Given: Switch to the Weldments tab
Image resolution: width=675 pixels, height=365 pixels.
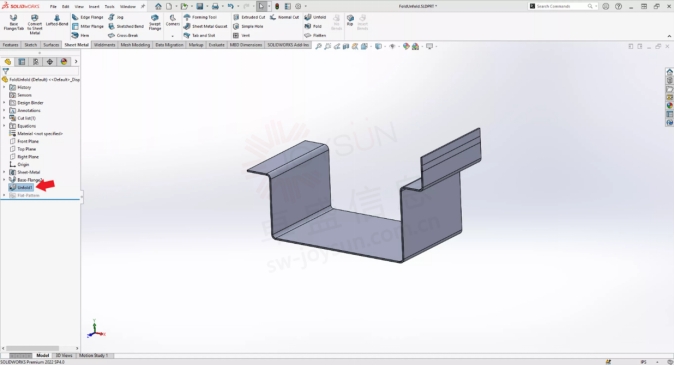Looking at the screenshot, I should (104, 45).
